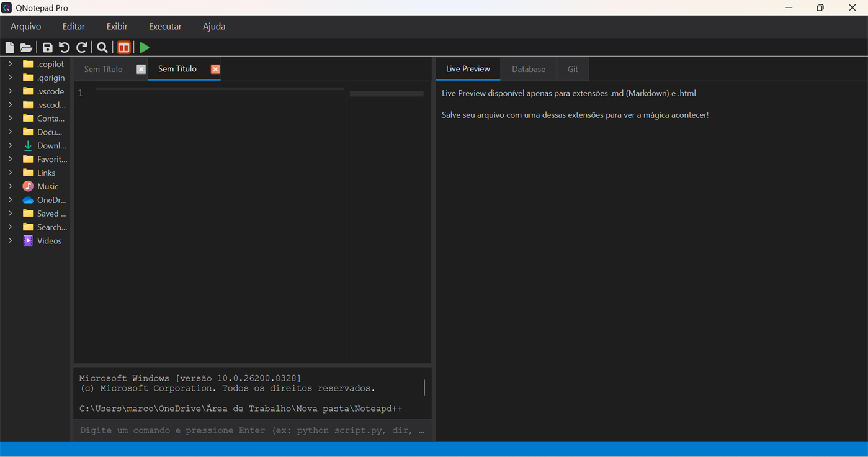
Task: Expand the Saved ... folder arrow
Action: 10,214
